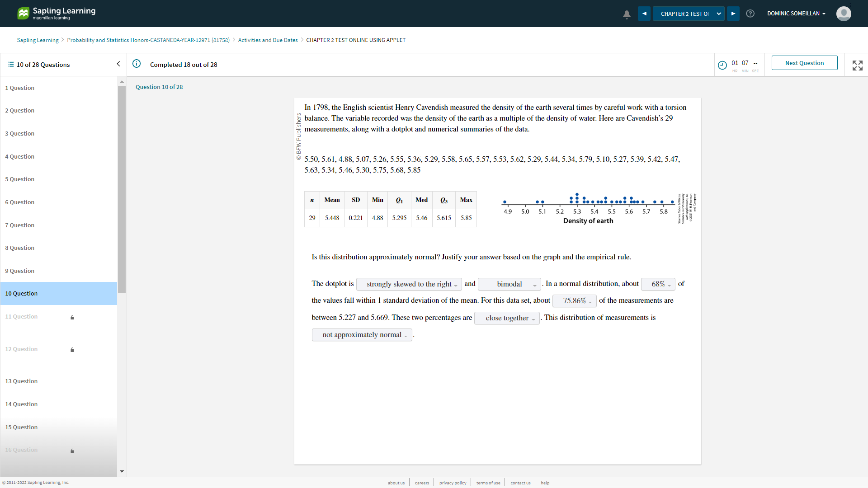Open the CHAPTER 2 TEST activity dropdown
This screenshot has height=488, width=868.
pos(689,14)
